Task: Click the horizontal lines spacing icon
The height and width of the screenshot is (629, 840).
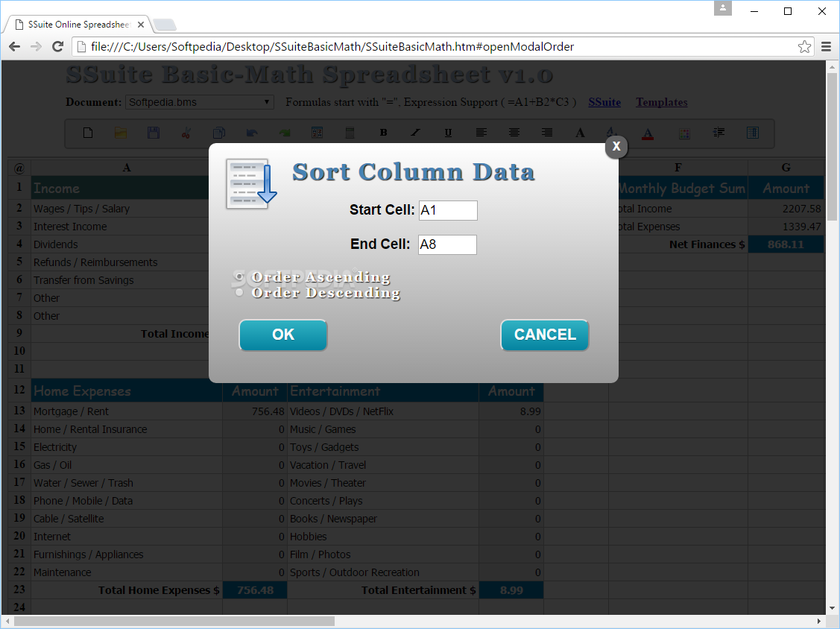Action: click(x=719, y=133)
